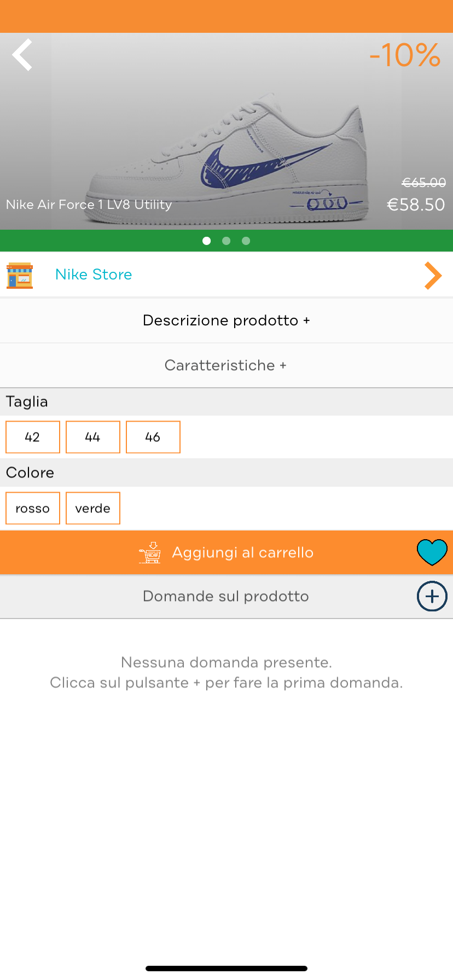
Task: Open store via orange chevron arrow
Action: coord(433,275)
